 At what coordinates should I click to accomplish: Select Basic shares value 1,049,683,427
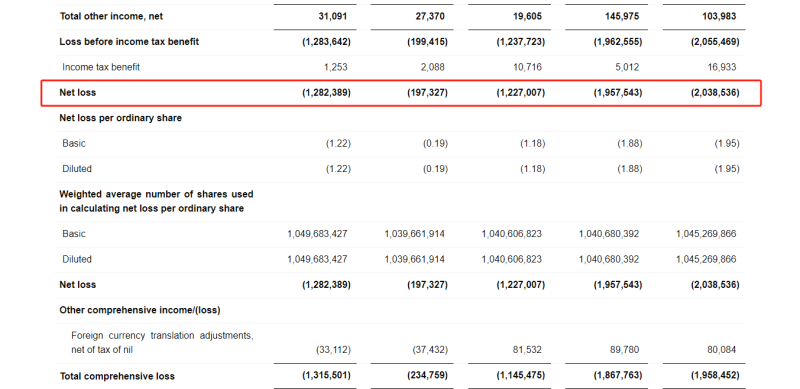[317, 234]
